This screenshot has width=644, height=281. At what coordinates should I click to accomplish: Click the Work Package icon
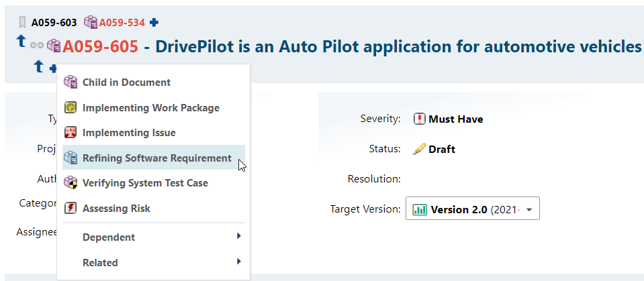point(71,107)
